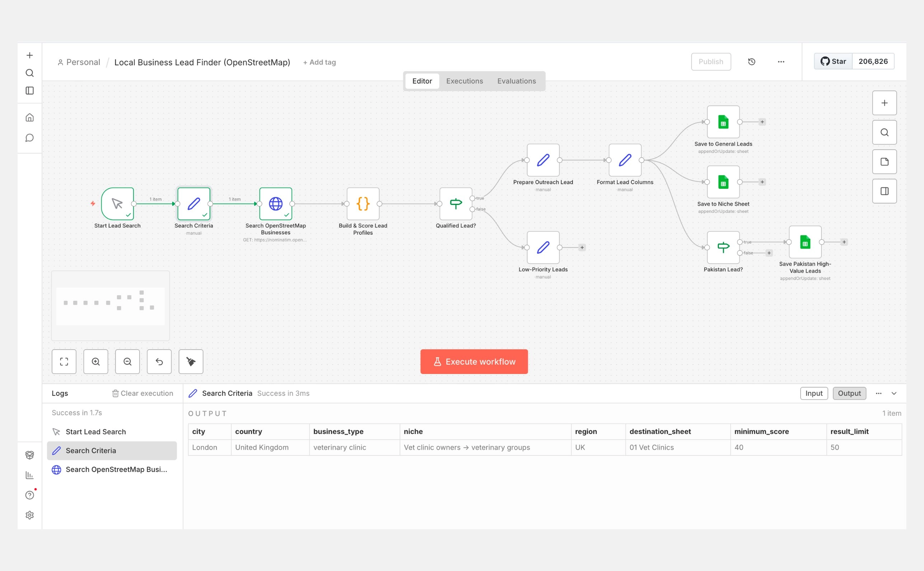Select the Low-Priority Leads node
Screen dimensions: 924x571
pos(543,247)
